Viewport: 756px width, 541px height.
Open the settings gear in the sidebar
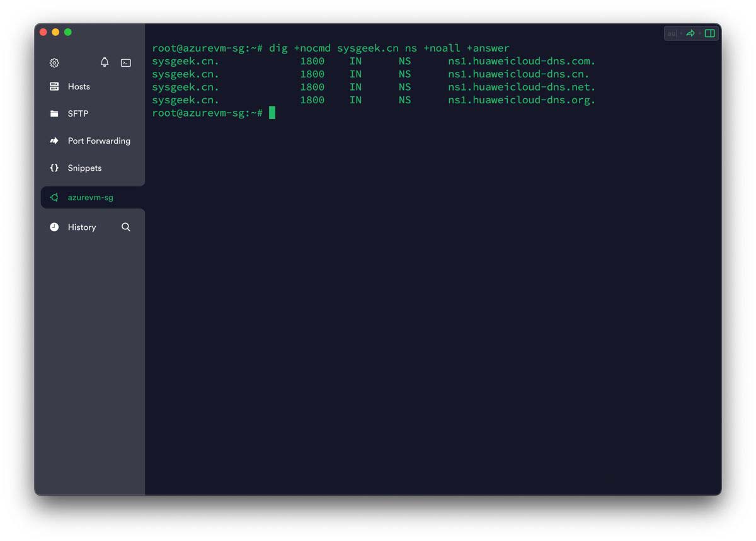point(54,63)
